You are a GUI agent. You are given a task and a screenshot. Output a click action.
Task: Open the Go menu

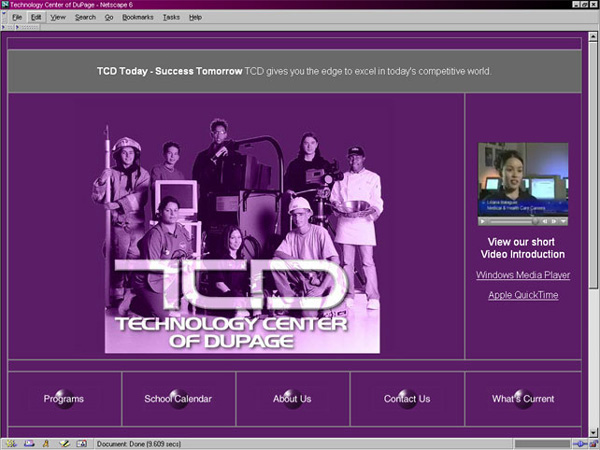(x=109, y=17)
